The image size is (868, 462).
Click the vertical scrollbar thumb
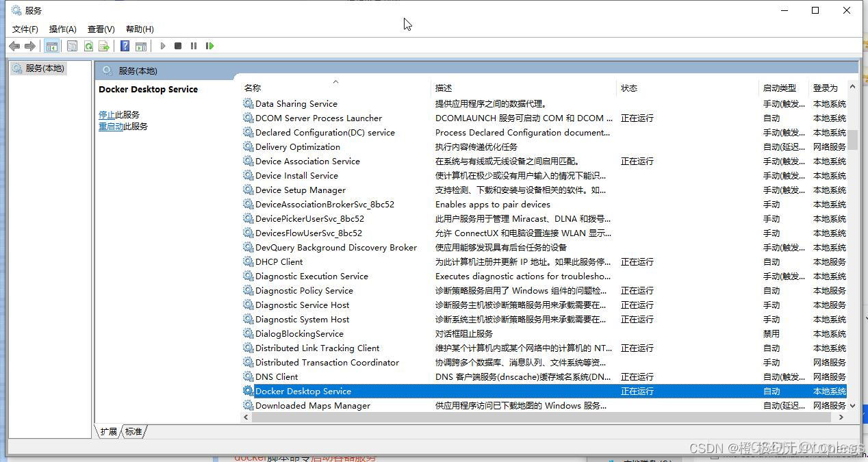coord(852,139)
